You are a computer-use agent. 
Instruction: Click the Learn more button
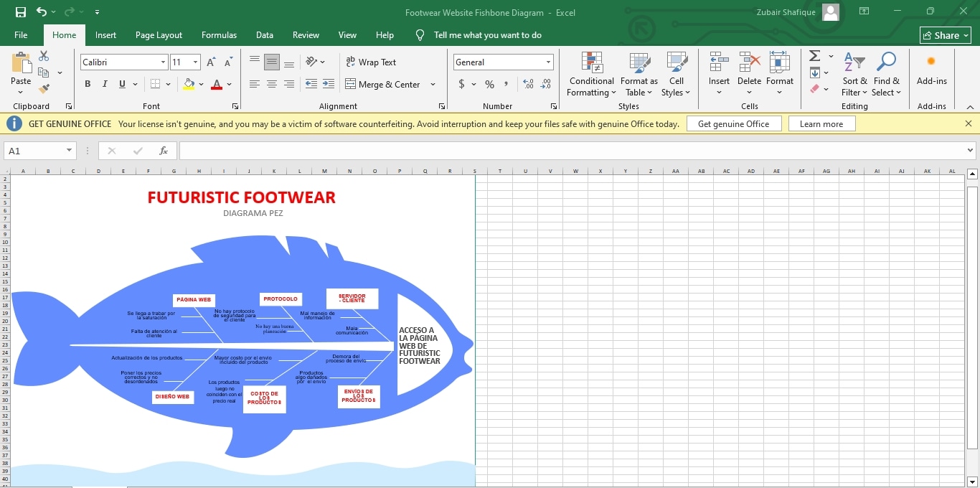click(x=821, y=123)
